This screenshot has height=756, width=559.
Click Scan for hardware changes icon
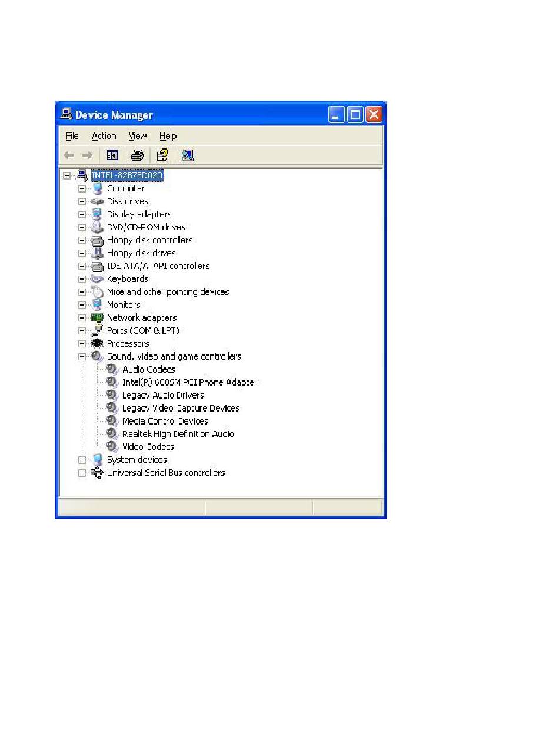click(188, 155)
